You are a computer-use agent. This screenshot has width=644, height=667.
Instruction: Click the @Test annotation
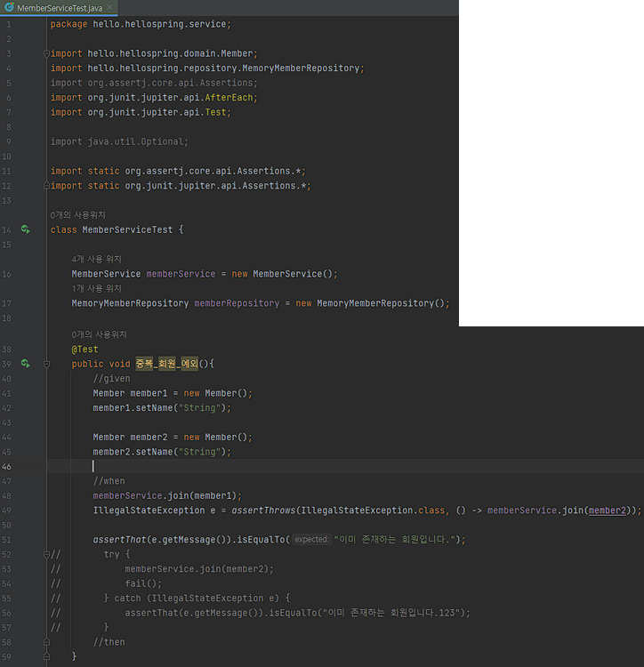[x=85, y=350]
